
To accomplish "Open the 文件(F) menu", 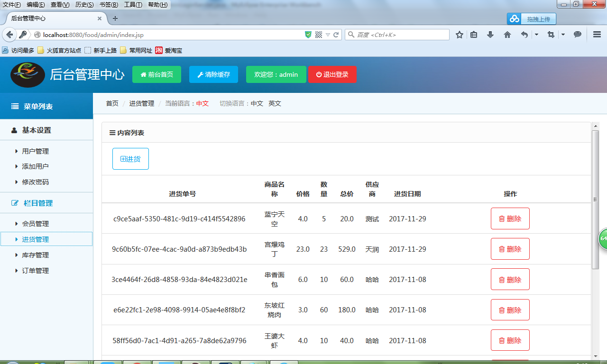I will point(12,5).
